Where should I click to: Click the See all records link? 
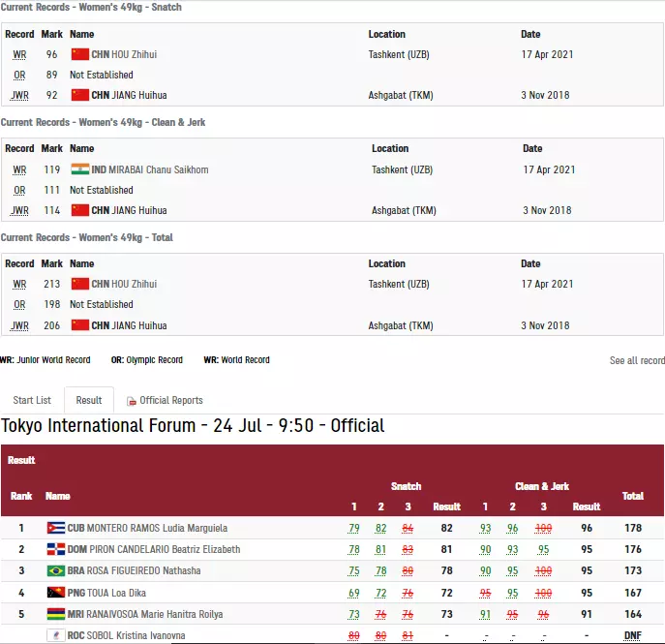click(637, 360)
